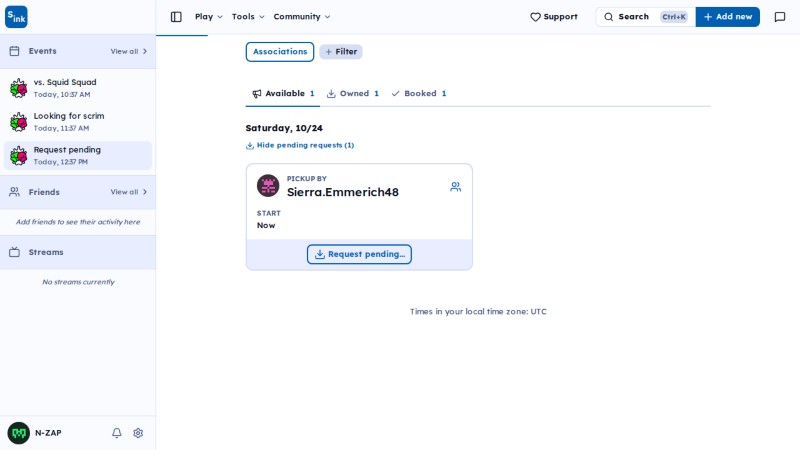Open vs. Squid Squad event team icon
Image resolution: width=800 pixels, height=450 pixels.
[18, 88]
